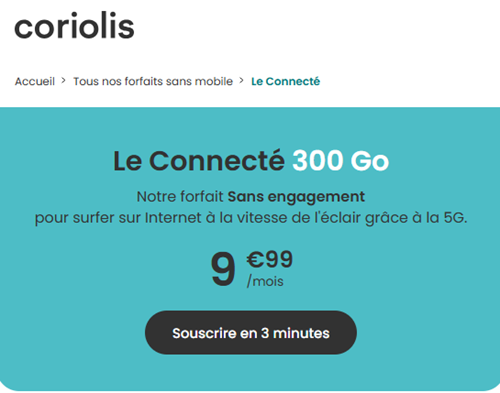Image resolution: width=500 pixels, height=393 pixels.
Task: Click the Notre forfait text
Action: click(x=180, y=197)
